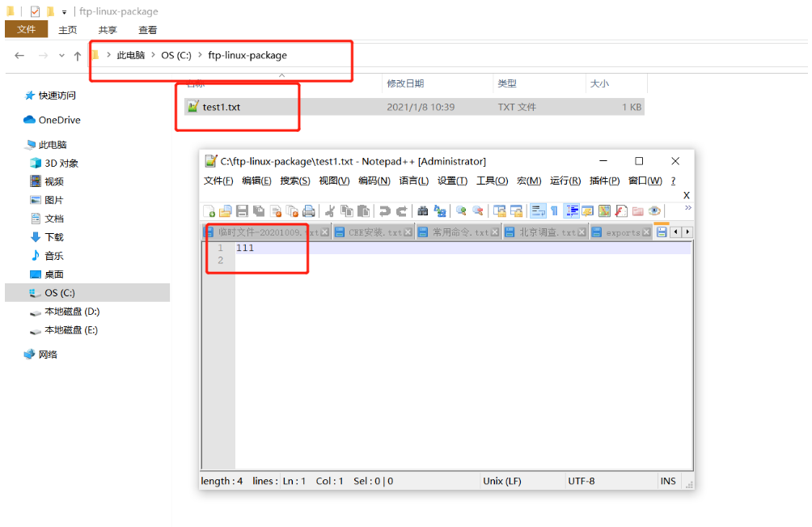Save the current file via toolbar floppy icon
812x527 pixels.
click(x=242, y=211)
